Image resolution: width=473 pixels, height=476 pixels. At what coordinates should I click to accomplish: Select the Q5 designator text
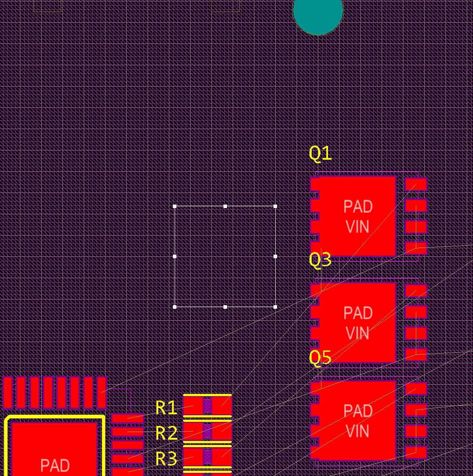pyautogui.click(x=320, y=358)
